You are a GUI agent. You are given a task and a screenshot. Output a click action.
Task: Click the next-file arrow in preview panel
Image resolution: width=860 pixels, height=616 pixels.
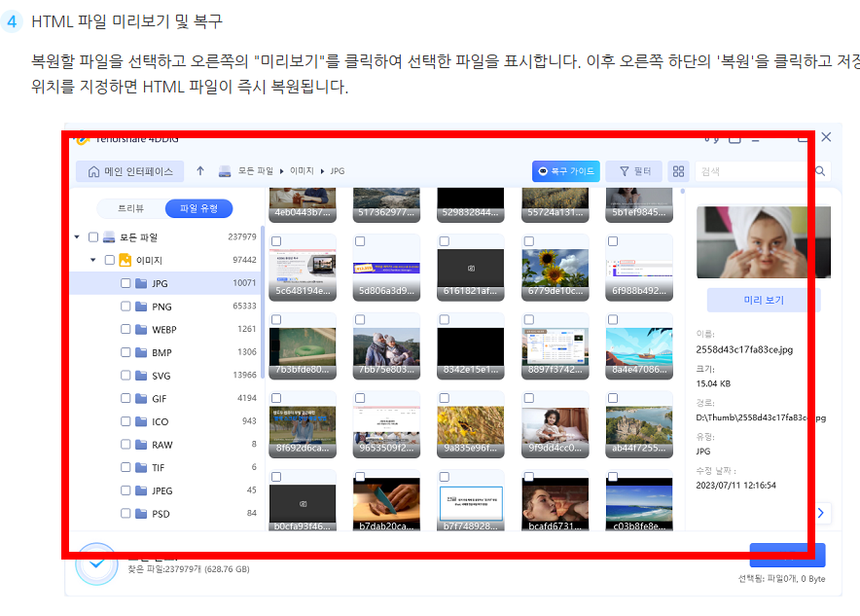822,514
